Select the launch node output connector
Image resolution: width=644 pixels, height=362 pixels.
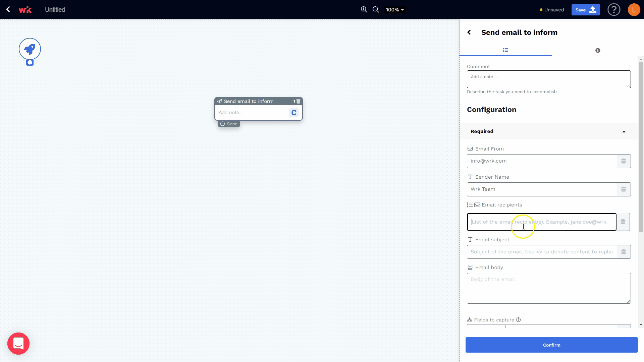click(30, 62)
